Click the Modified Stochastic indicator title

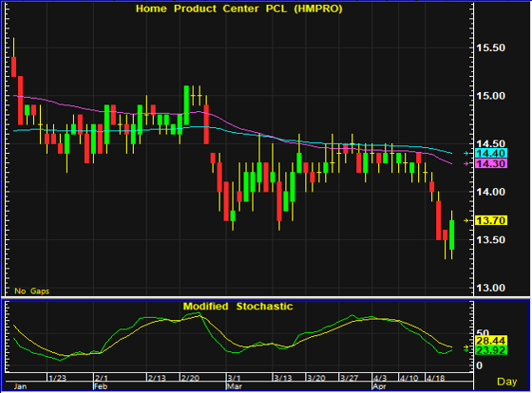237,307
